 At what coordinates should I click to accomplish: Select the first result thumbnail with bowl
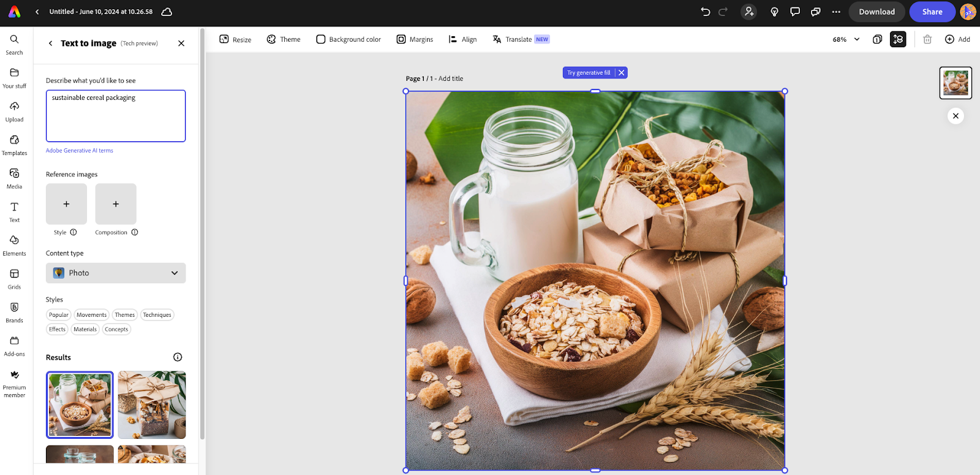pos(80,405)
